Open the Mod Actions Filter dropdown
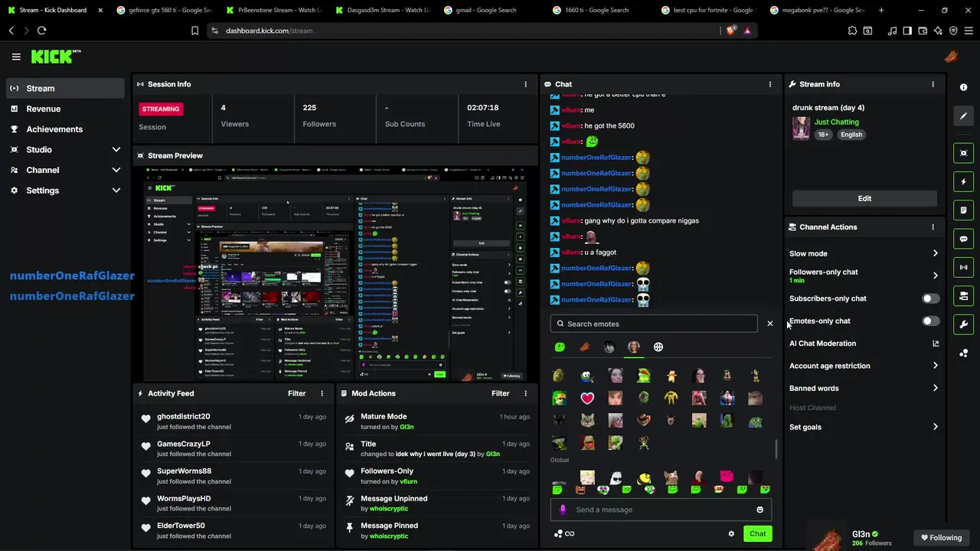 (x=501, y=393)
